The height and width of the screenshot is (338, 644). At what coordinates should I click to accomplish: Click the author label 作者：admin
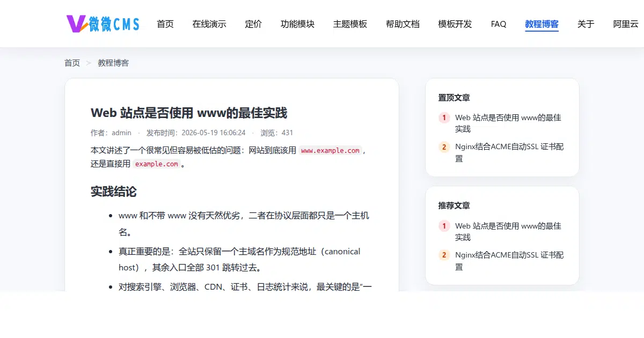pos(111,133)
